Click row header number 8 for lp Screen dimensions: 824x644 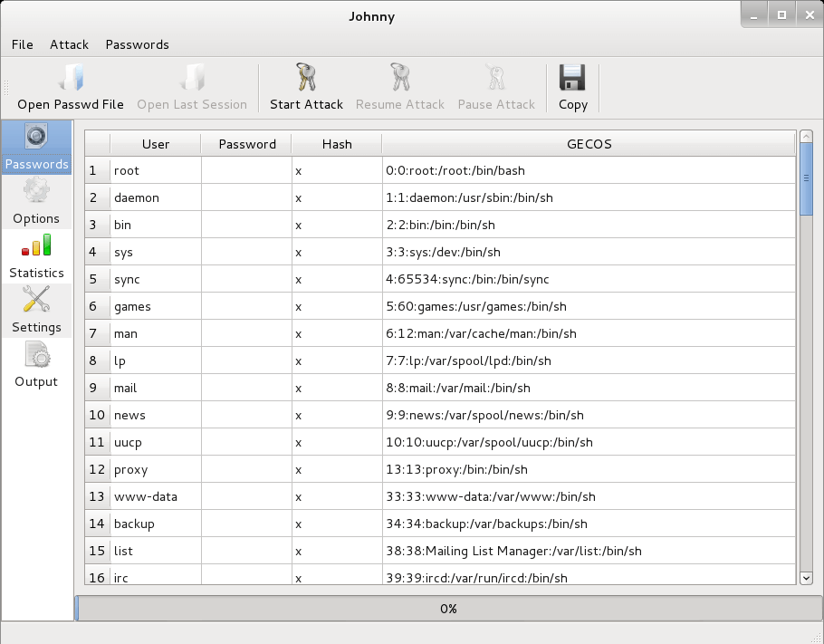tap(97, 360)
